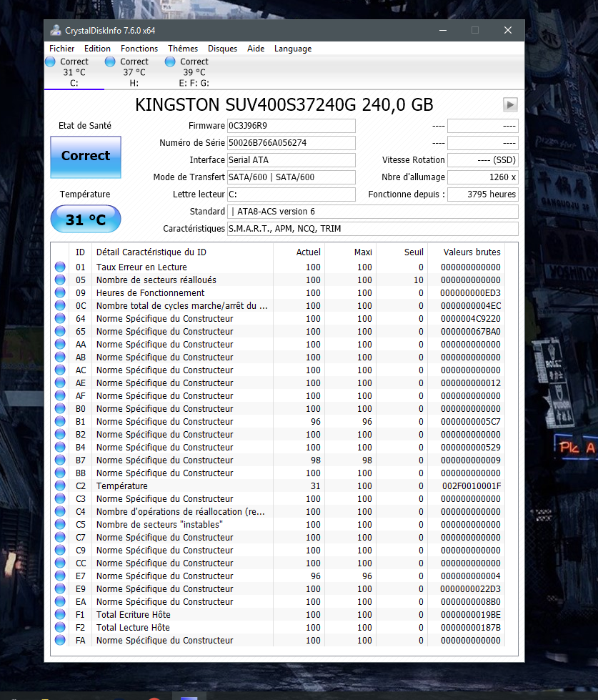Open the Aide menu
This screenshot has width=598, height=700.
[256, 49]
